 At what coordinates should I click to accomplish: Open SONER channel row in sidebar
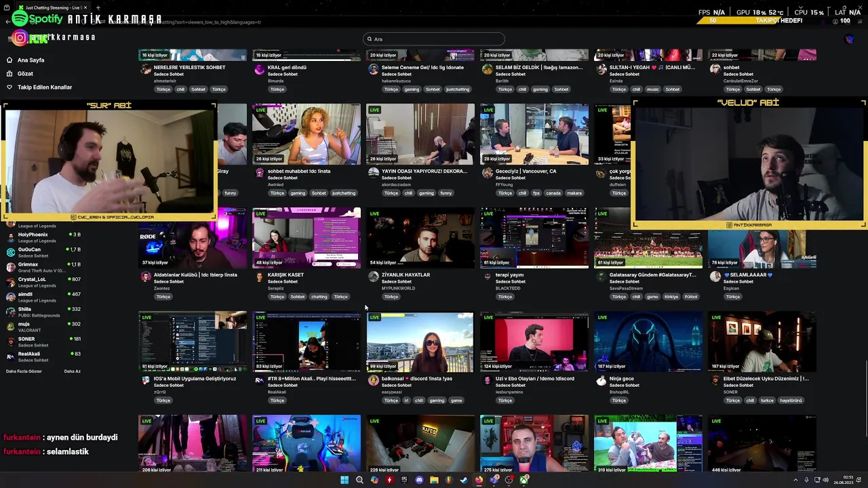(x=44, y=342)
